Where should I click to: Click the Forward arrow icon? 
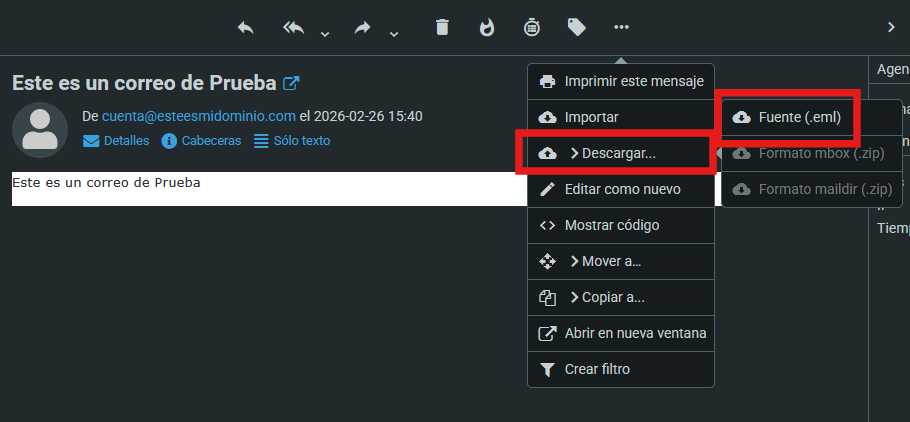(363, 28)
